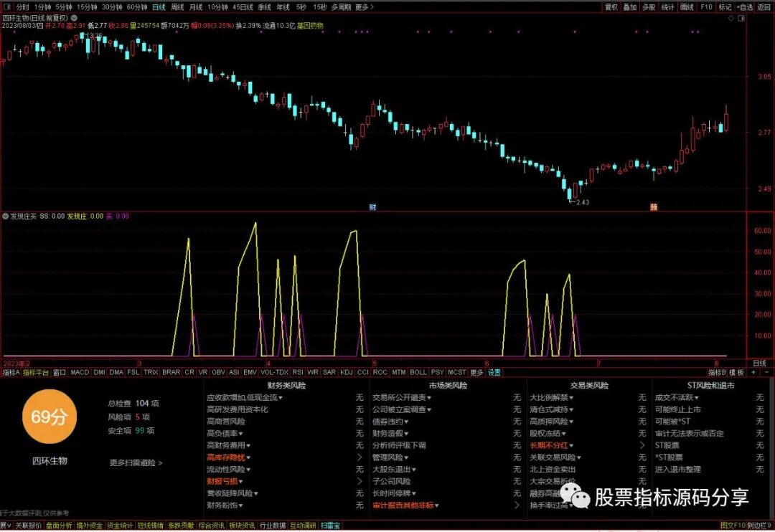
Task: Switch to 15分钟 period
Action: click(87, 7)
